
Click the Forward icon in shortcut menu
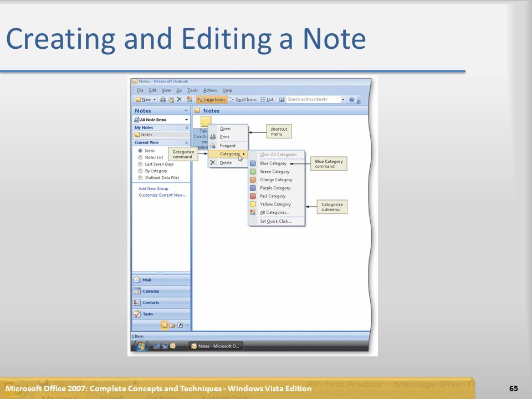[x=213, y=146]
